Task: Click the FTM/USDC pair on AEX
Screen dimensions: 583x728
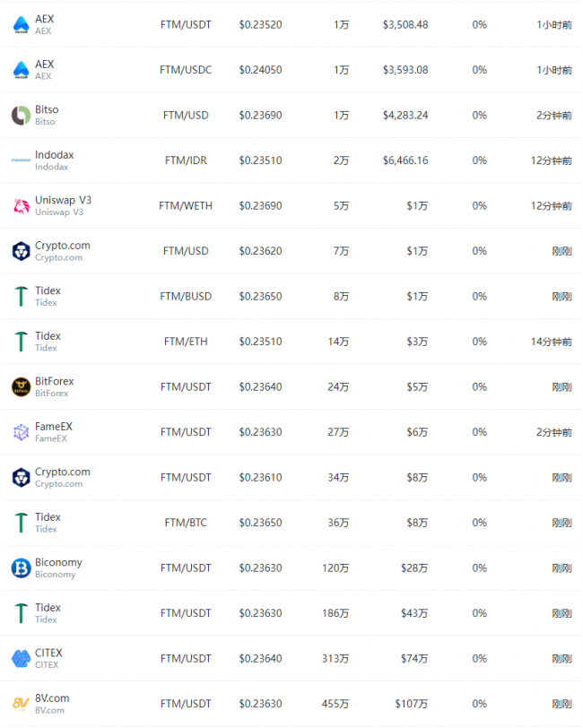Action: (x=186, y=70)
